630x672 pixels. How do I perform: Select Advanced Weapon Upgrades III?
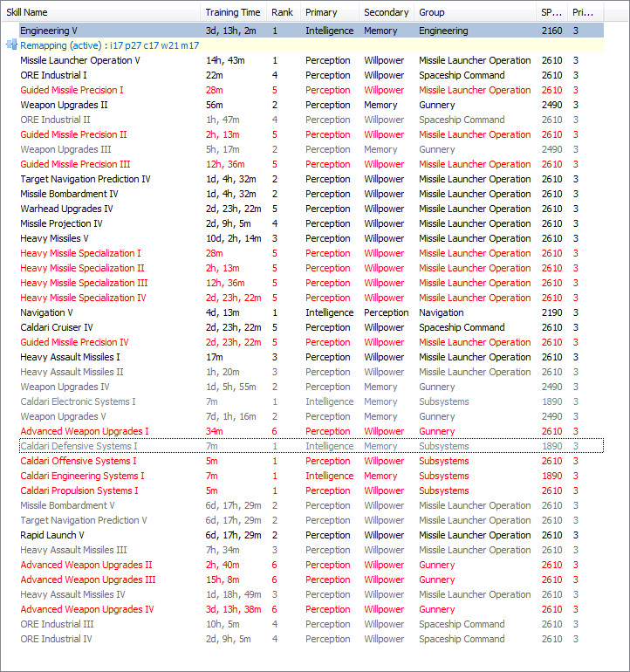click(x=312, y=579)
